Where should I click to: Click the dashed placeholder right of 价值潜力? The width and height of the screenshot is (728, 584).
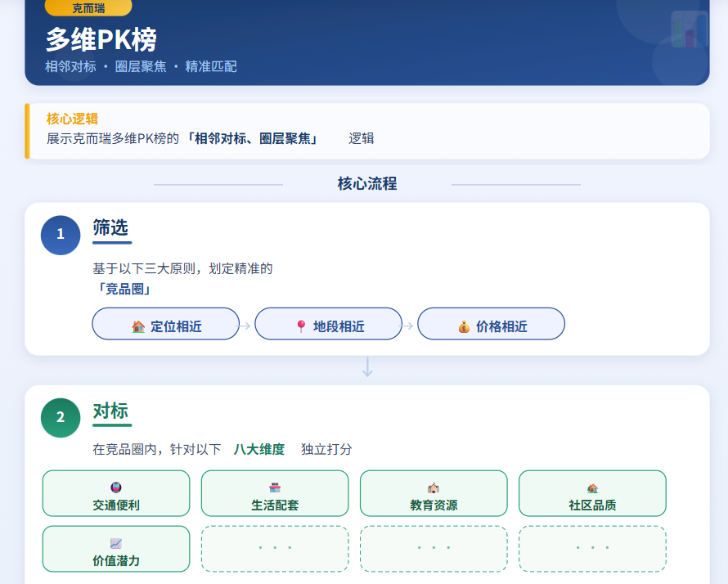(275, 548)
